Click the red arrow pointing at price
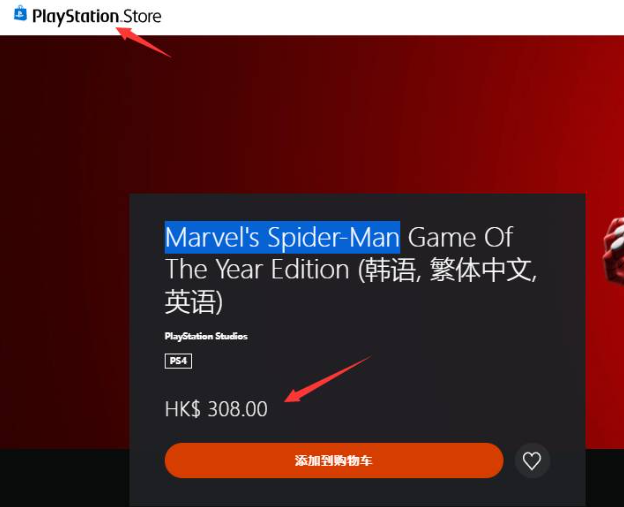Screen dimensions: 624x507 tap(328, 379)
